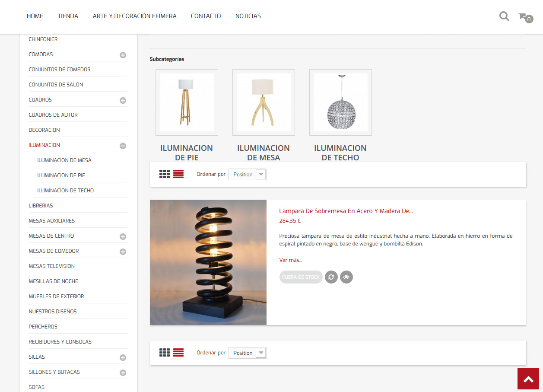Expand the CUADROS category
Viewport: 543px width, 392px height.
tap(123, 100)
